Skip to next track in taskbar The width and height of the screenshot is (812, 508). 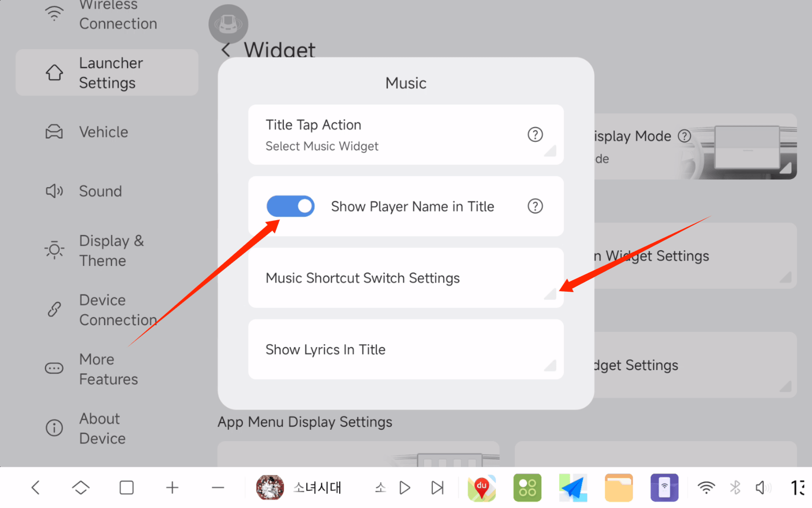tap(437, 488)
